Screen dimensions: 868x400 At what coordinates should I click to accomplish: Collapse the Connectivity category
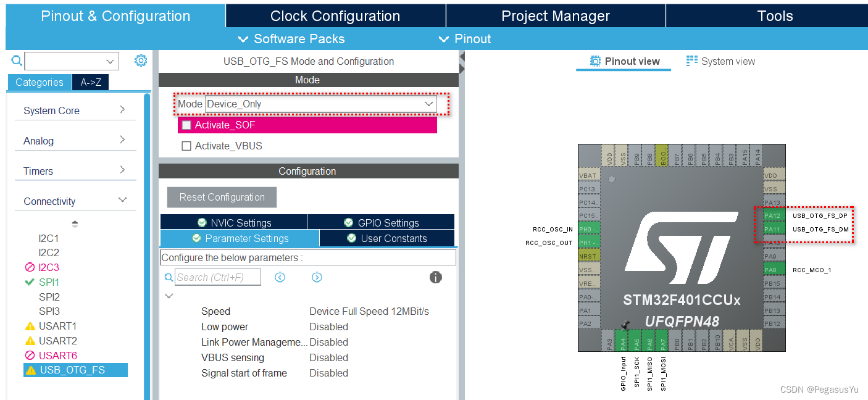[x=75, y=201]
